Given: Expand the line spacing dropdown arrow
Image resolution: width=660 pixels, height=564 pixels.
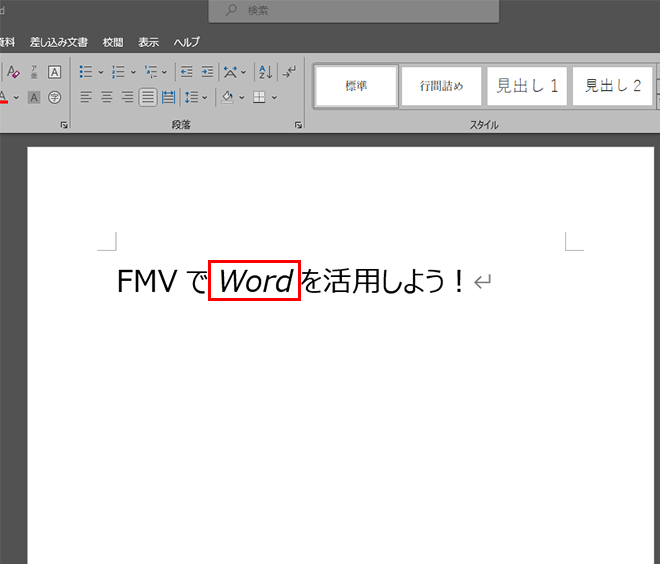Looking at the screenshot, I should [x=205, y=98].
